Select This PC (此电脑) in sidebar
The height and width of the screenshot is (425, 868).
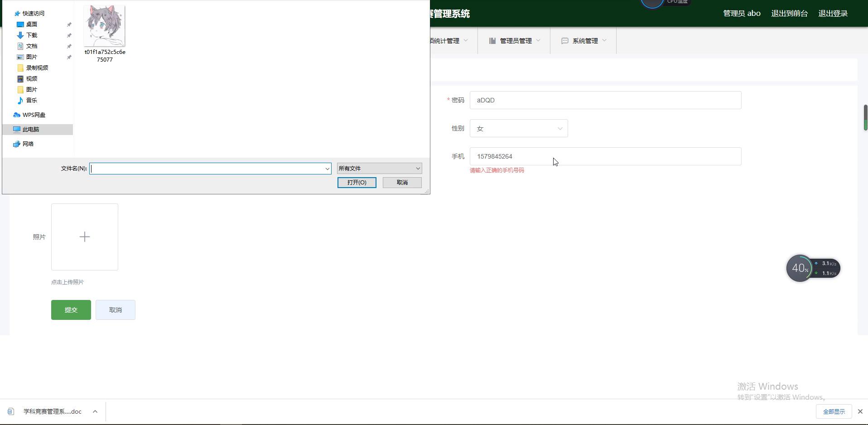(x=31, y=130)
